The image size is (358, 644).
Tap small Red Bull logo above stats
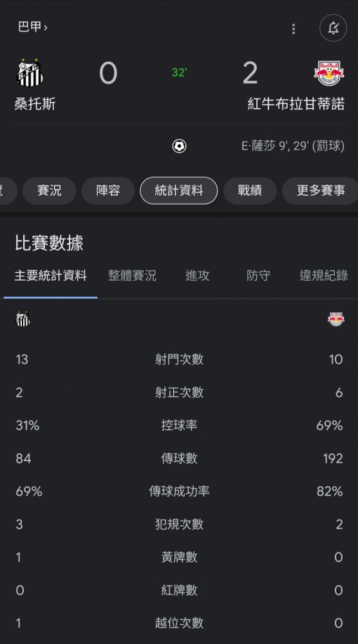point(336,319)
